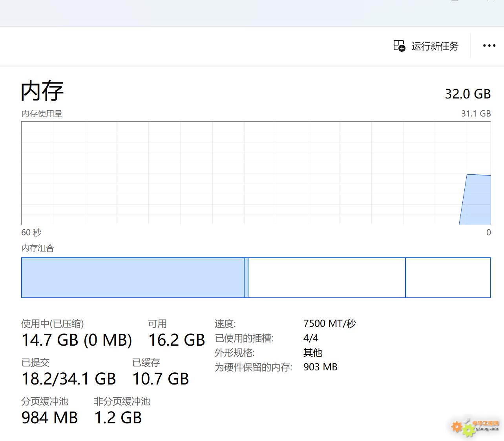Click the narrow modified memory segment

tap(246, 278)
